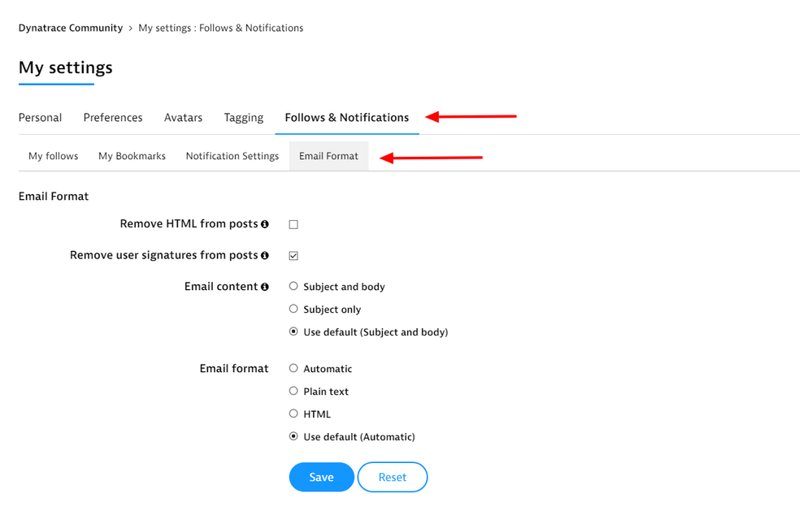
Task: Enable the Remove HTML from posts checkbox
Action: tap(293, 224)
